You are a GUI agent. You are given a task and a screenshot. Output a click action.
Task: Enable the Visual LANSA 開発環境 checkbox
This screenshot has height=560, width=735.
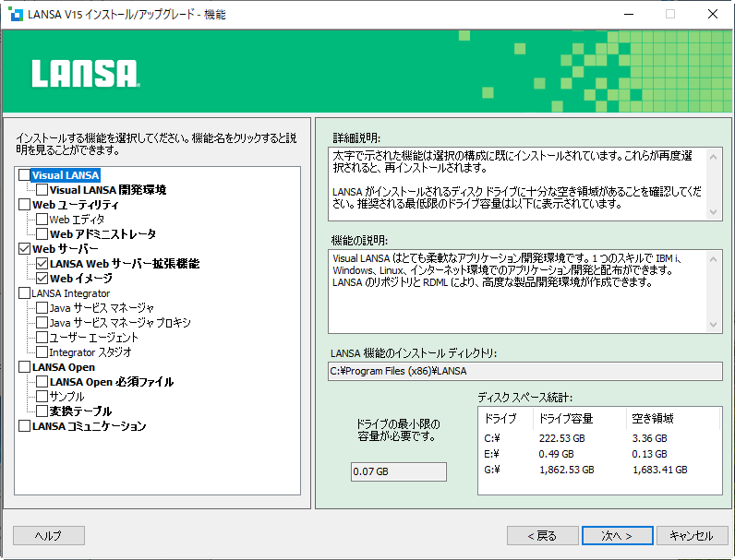point(42,190)
